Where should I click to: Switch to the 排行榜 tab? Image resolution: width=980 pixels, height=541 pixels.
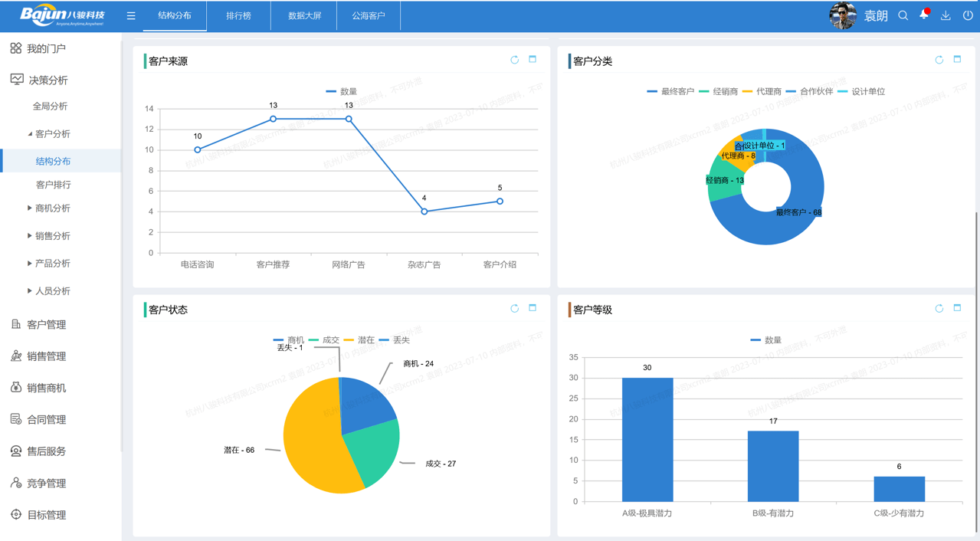point(238,16)
